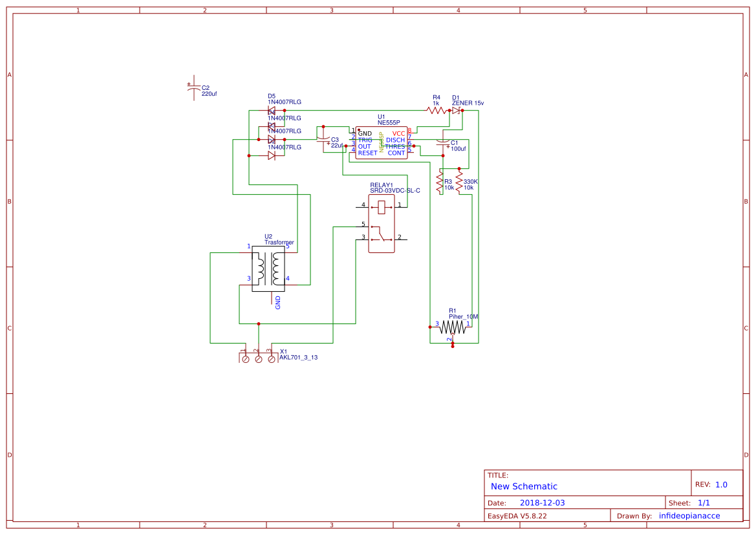Click the 220uf value label
The width and height of the screenshot is (756, 535).
tap(210, 94)
